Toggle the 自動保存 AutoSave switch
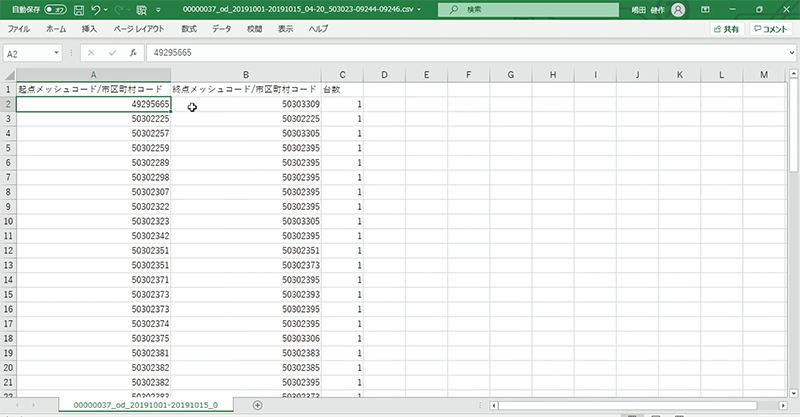Image resolution: width=800 pixels, height=417 pixels. tap(55, 9)
